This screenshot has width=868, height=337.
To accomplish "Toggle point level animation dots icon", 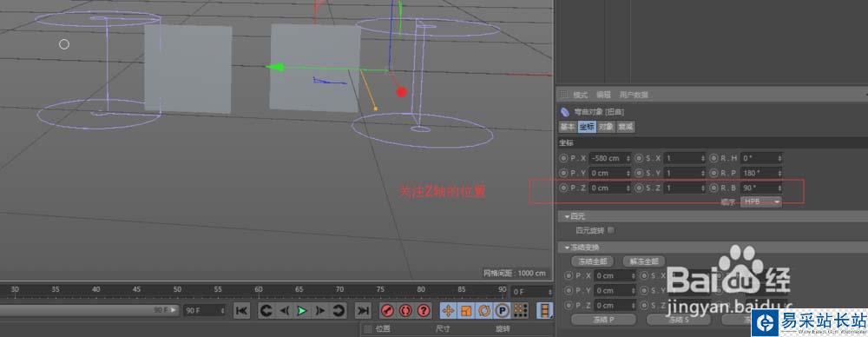I will click(520, 310).
